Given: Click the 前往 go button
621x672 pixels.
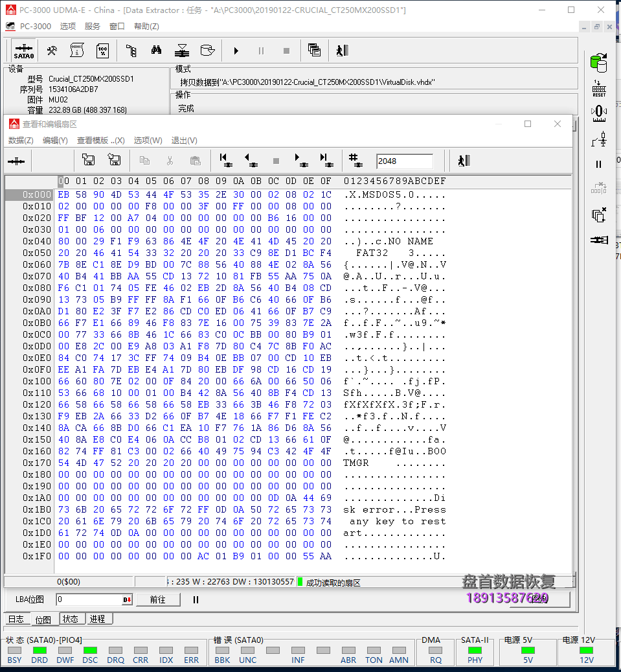Looking at the screenshot, I should coord(158,599).
